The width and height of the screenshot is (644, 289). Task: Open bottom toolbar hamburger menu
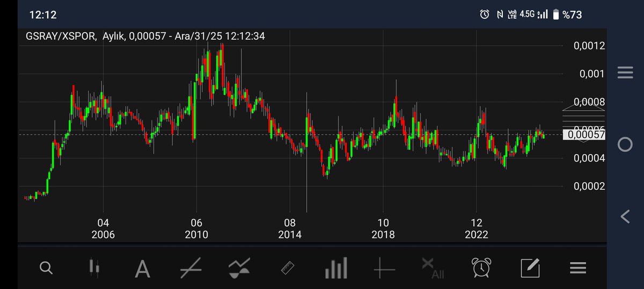coord(578,268)
